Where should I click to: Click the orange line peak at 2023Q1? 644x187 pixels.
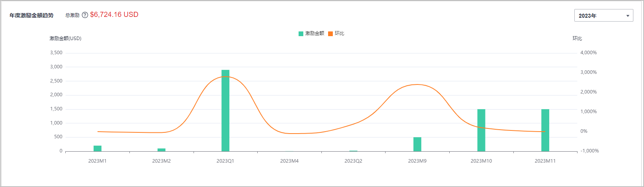tap(225, 77)
